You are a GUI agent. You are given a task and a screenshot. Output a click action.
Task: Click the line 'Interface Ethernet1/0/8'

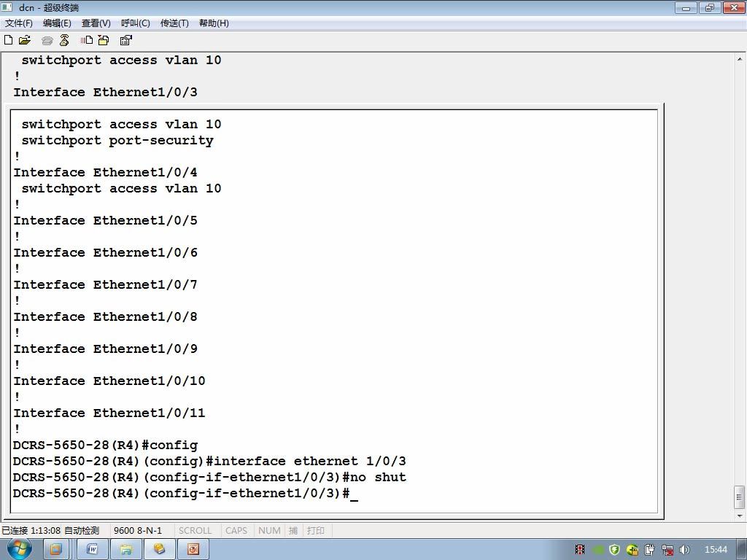[105, 316]
